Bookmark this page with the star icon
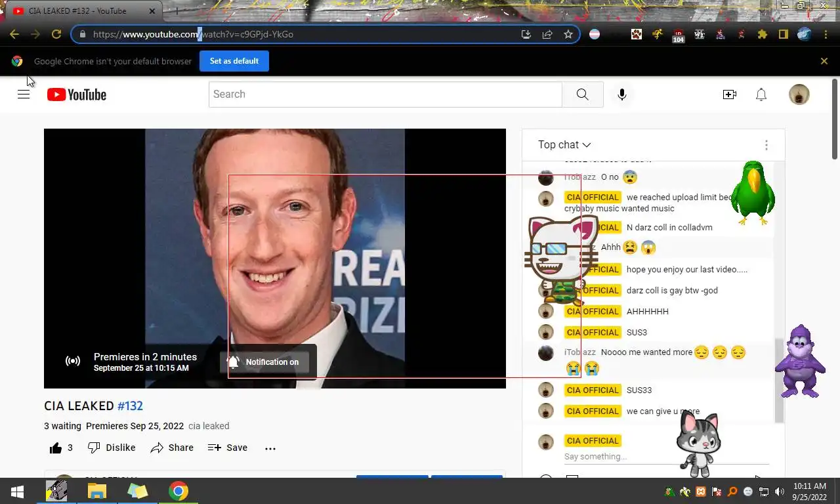The height and width of the screenshot is (504, 840). click(568, 34)
